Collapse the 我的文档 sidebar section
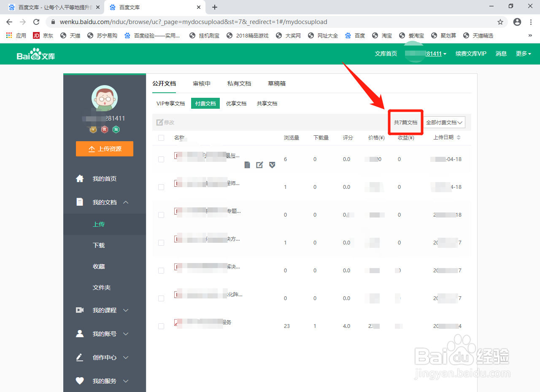Image resolution: width=540 pixels, height=392 pixels. pyautogui.click(x=125, y=202)
